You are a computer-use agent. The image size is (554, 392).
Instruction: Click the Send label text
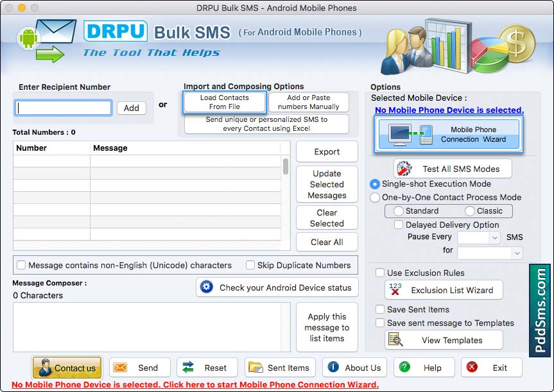click(x=148, y=368)
